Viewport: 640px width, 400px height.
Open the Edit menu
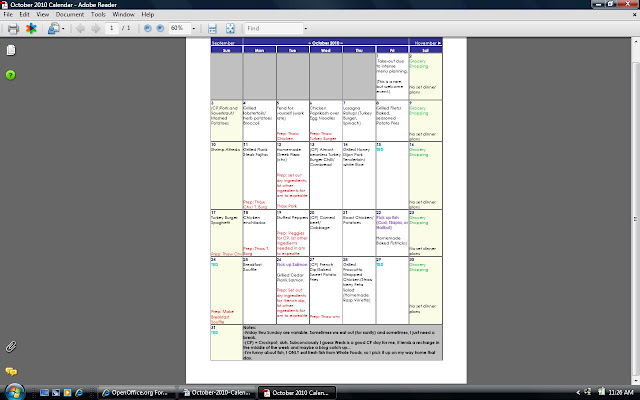pos(24,14)
